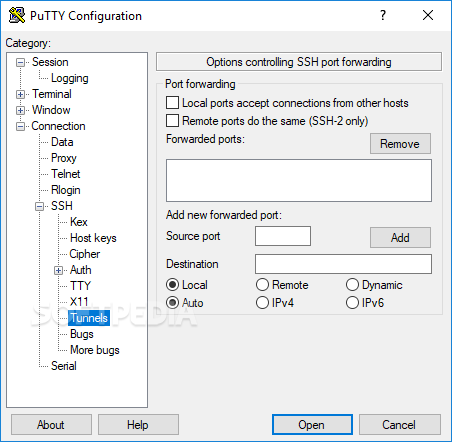Click Add to add forwarded port
452x442 pixels.
point(400,238)
